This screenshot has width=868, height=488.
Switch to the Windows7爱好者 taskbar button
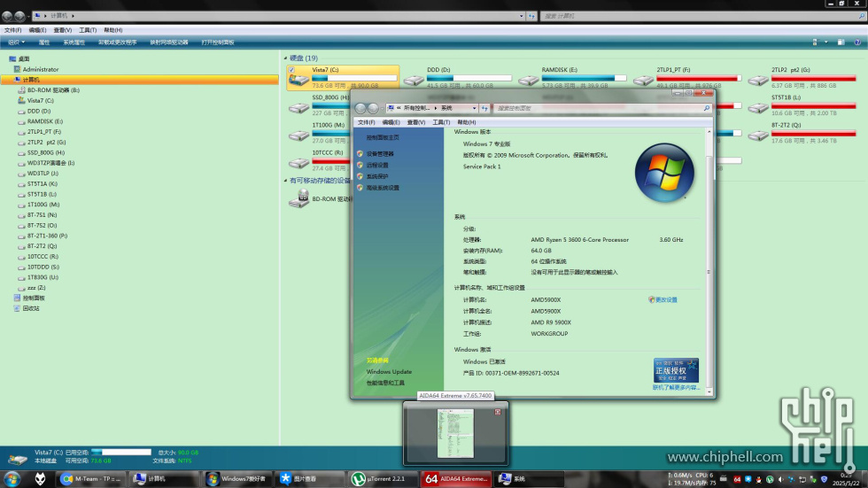pos(237,479)
